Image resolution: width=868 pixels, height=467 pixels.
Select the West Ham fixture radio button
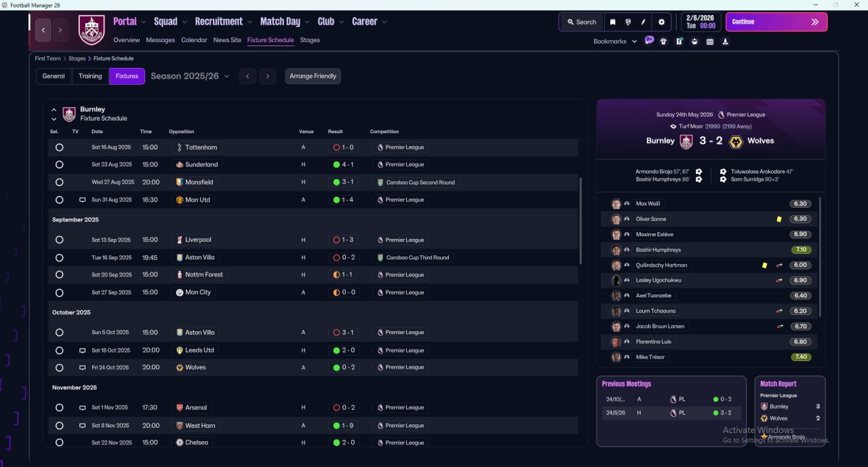[x=59, y=426]
